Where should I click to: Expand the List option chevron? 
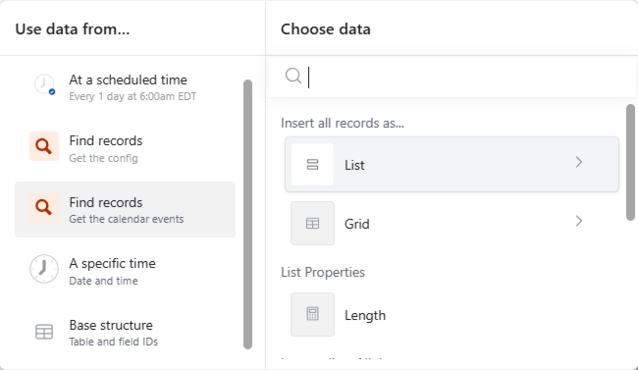[x=579, y=162]
